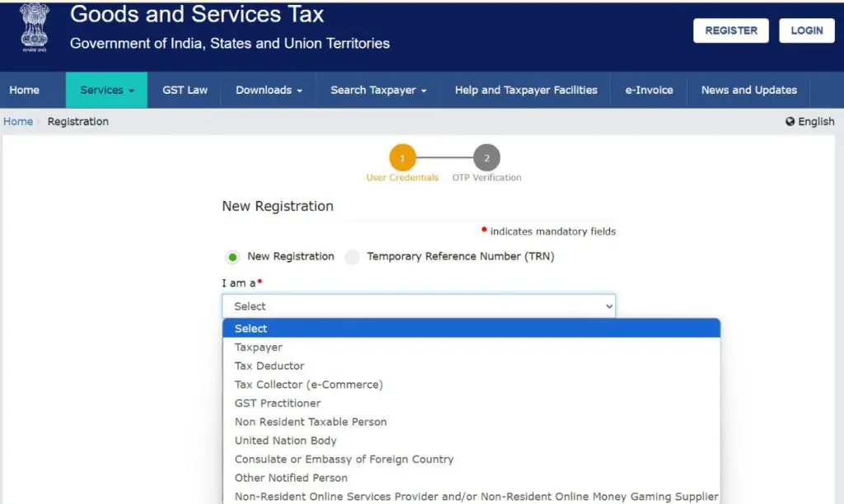This screenshot has height=504, width=844.
Task: Select the Temporary Reference Number (TRN) radio button
Action: [x=353, y=257]
